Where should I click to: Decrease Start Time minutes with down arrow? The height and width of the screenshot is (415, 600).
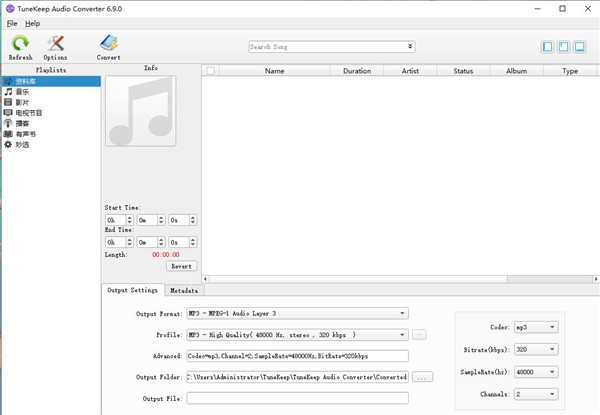161,222
